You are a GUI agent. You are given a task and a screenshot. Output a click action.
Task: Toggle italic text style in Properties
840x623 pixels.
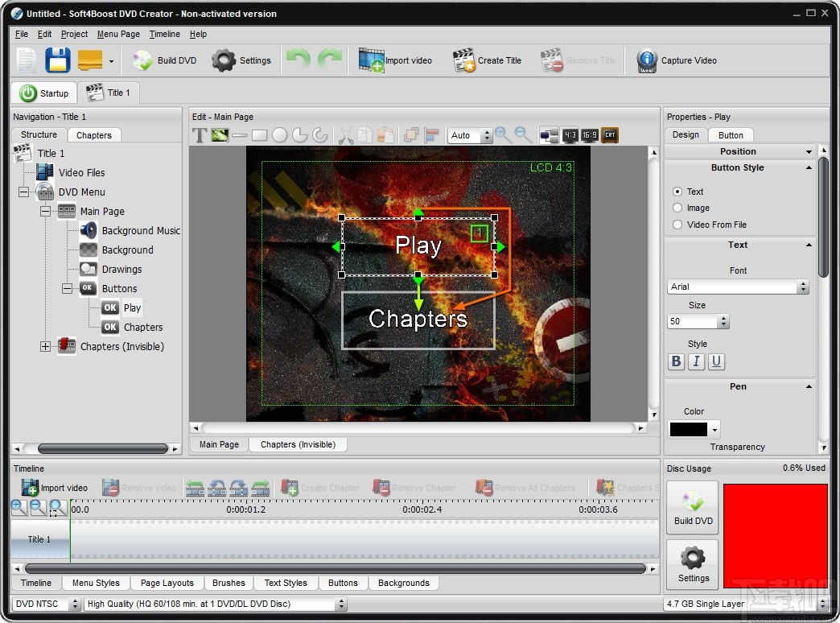click(696, 361)
